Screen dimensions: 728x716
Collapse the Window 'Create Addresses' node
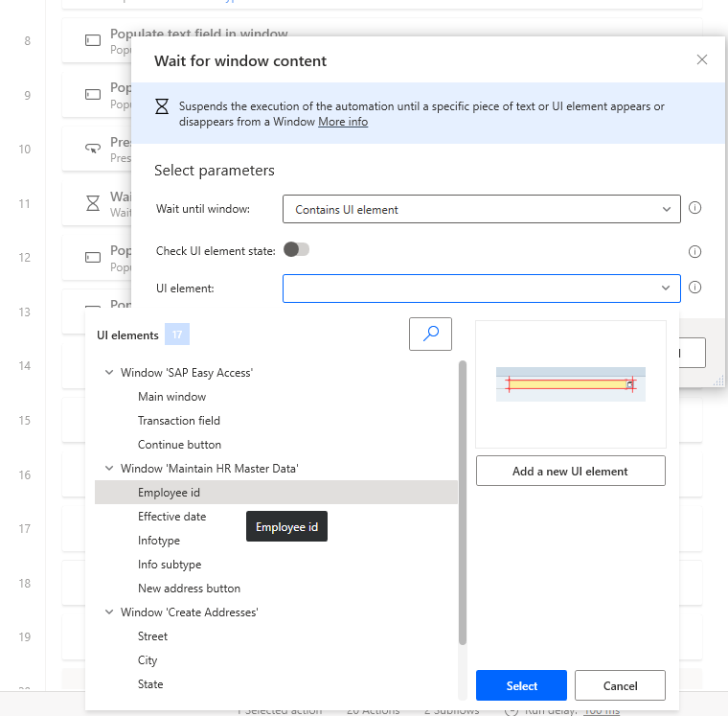[x=109, y=612]
